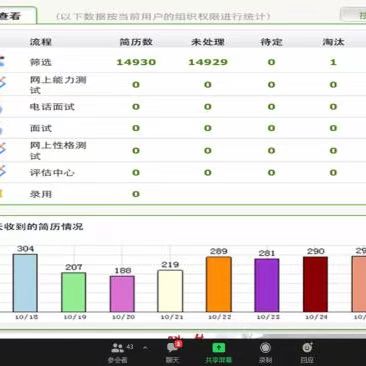Click the 14930 resume count link

pos(136,62)
